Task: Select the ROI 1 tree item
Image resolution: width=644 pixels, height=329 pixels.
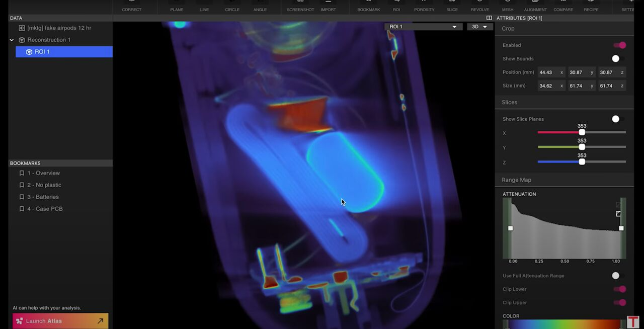Action: 64,52
